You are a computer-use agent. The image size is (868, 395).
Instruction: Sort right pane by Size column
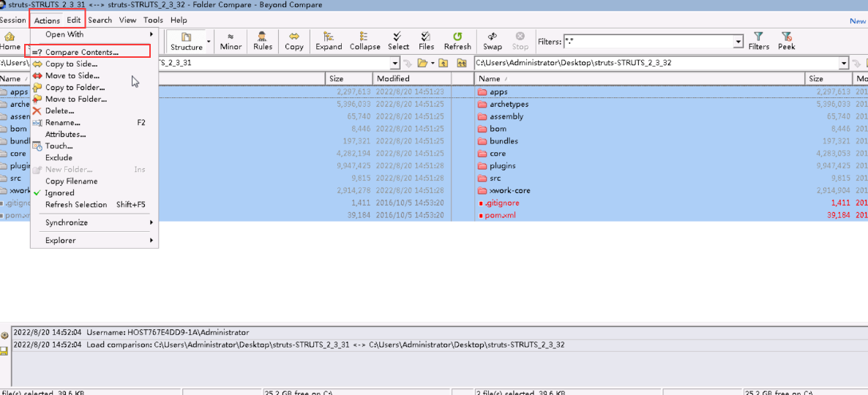[828, 78]
